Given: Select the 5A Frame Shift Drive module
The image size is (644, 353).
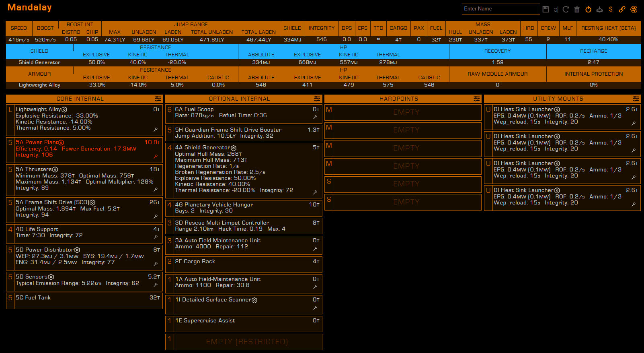Looking at the screenshot, I should pos(84,208).
